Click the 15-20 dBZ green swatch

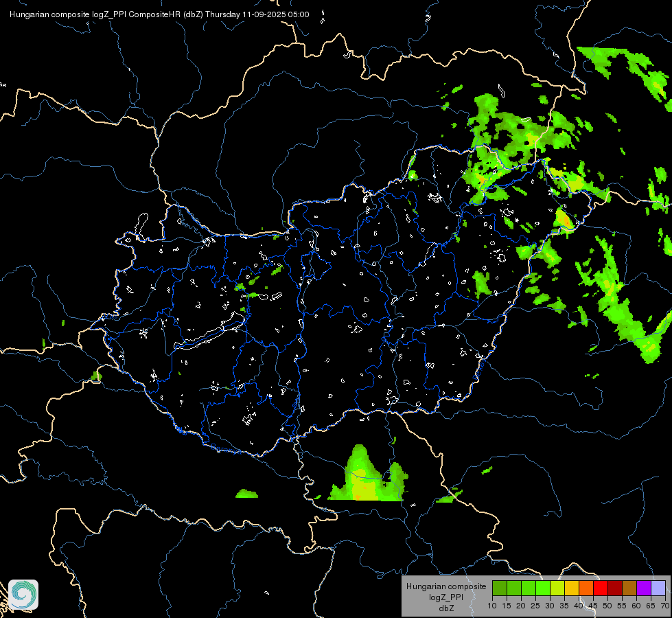coord(514,588)
